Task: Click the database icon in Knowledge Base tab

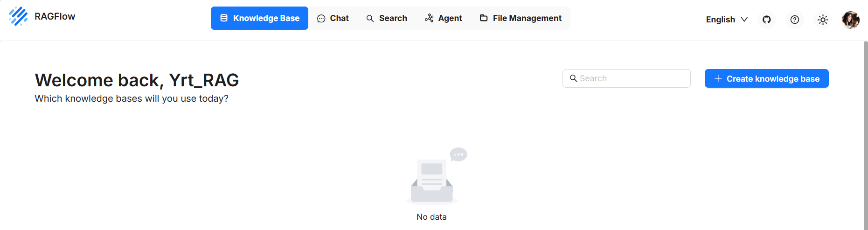Action: 224,18
